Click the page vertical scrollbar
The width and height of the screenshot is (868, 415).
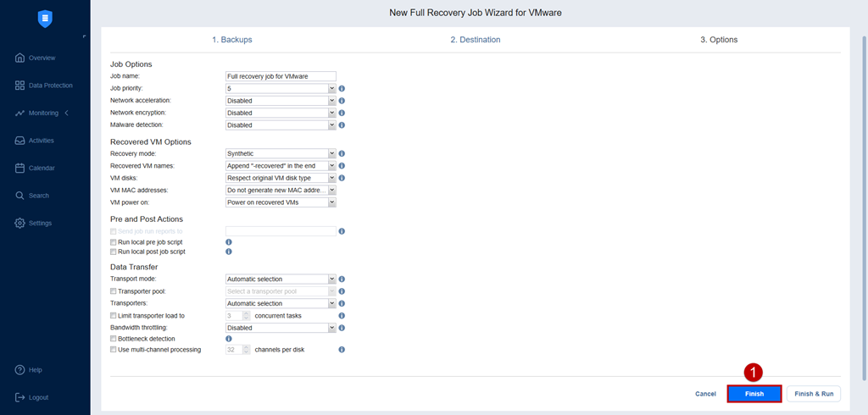click(865, 210)
